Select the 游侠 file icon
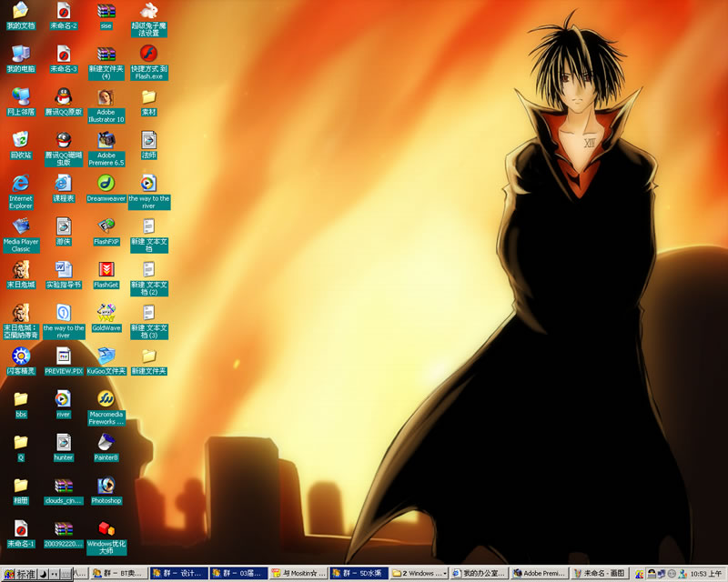Screen dimensions: 728x582 pyautogui.click(x=64, y=232)
